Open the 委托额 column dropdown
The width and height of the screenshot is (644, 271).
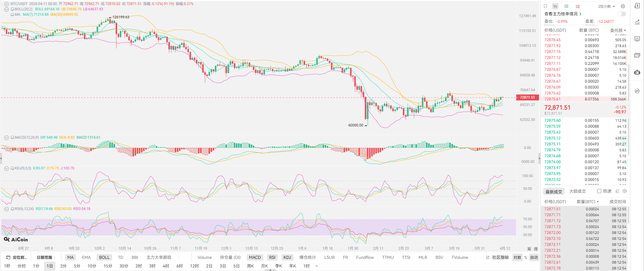[x=618, y=30]
